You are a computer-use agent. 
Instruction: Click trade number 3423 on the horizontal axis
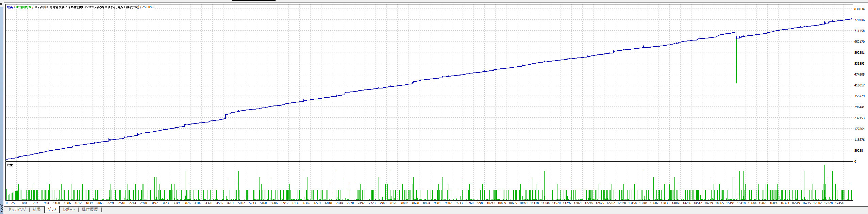coord(165,203)
